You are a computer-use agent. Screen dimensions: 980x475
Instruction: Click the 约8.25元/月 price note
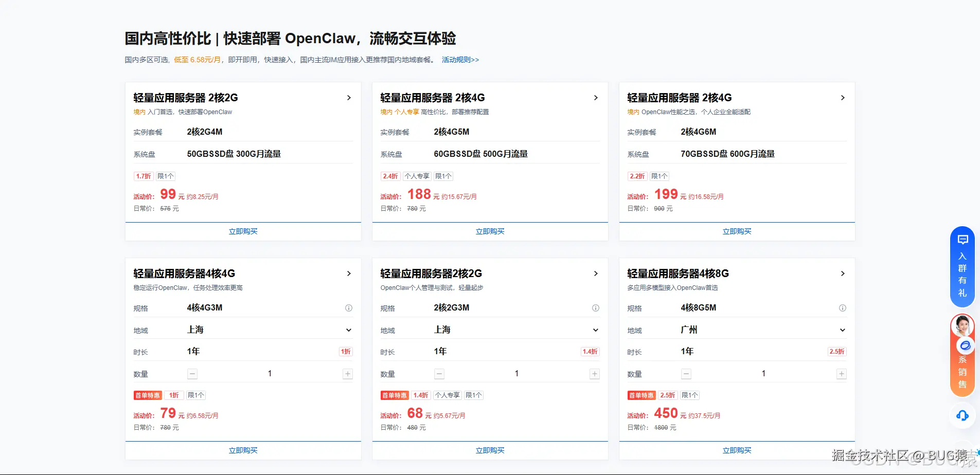coord(203,197)
